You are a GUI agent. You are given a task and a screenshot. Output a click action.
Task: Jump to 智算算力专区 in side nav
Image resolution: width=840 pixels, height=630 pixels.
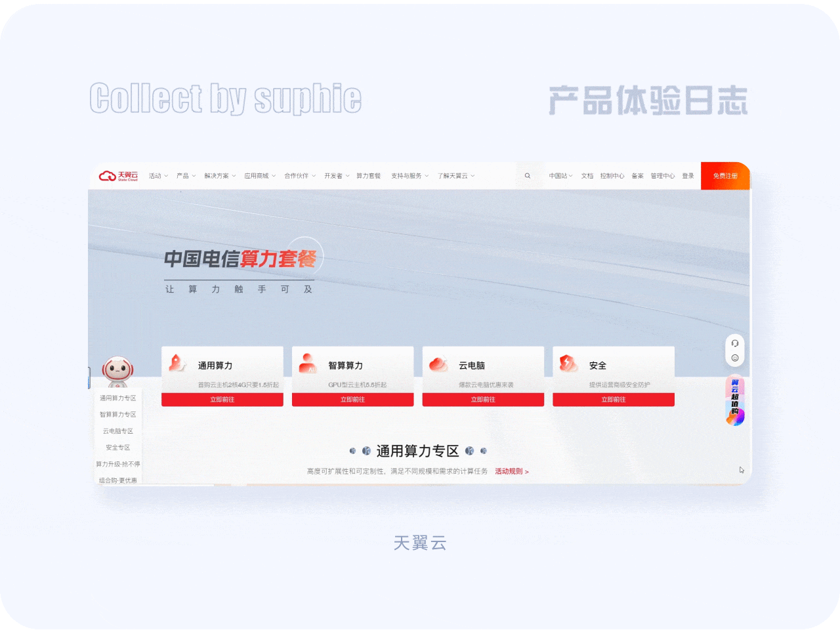pyautogui.click(x=118, y=415)
